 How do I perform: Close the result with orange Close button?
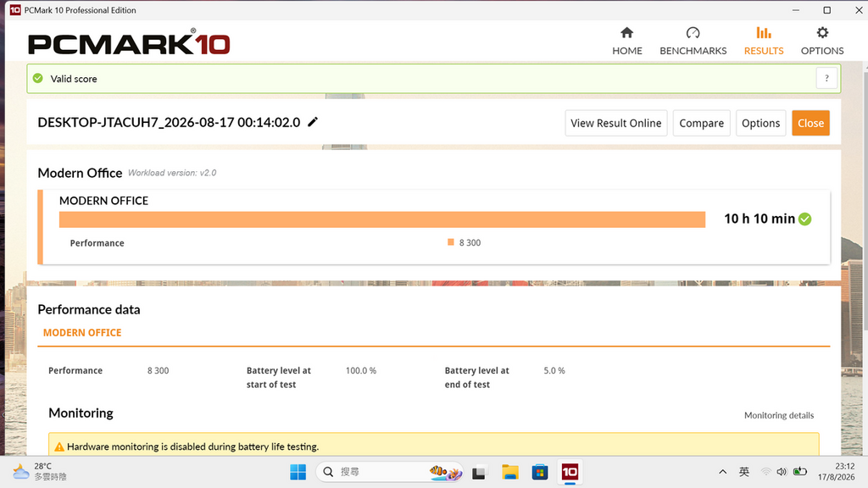point(810,123)
